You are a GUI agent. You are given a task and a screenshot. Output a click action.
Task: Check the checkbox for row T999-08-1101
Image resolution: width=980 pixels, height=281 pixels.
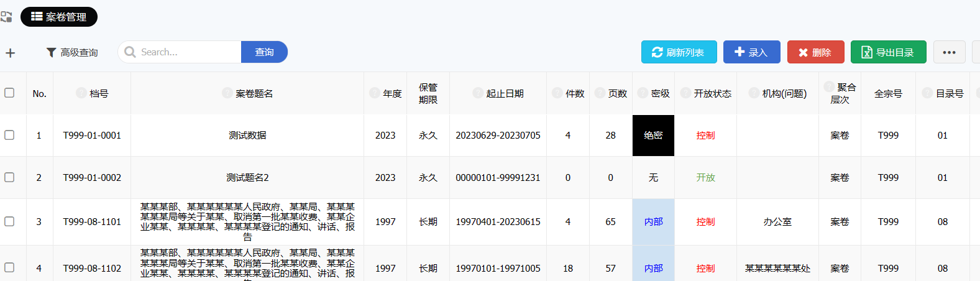click(9, 221)
